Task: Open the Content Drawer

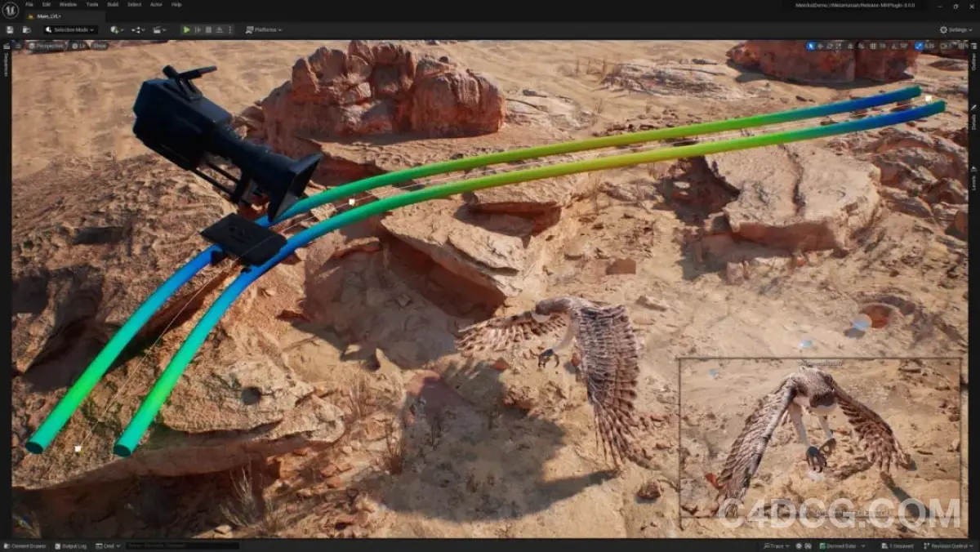Action: (25, 545)
